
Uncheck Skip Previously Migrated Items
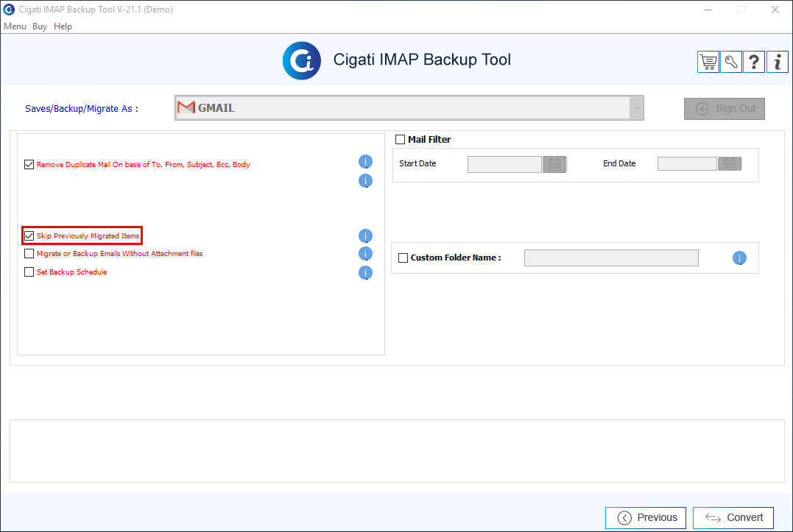[x=29, y=236]
